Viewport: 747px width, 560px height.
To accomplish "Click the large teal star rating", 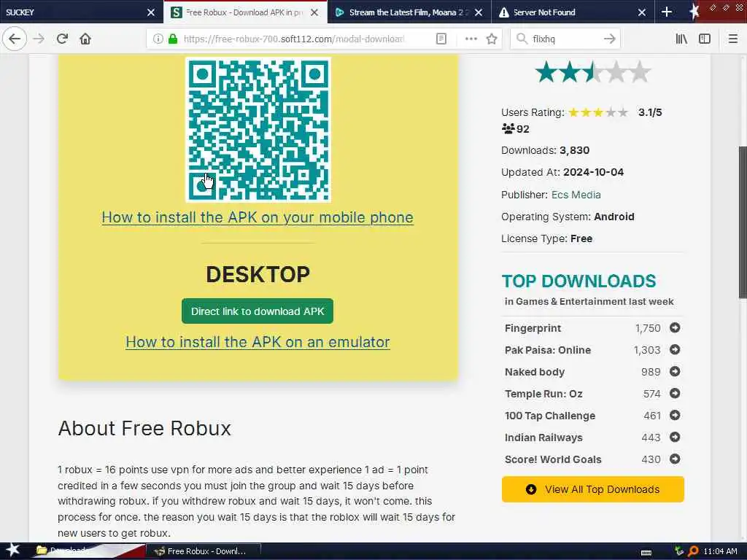I will tap(592, 72).
